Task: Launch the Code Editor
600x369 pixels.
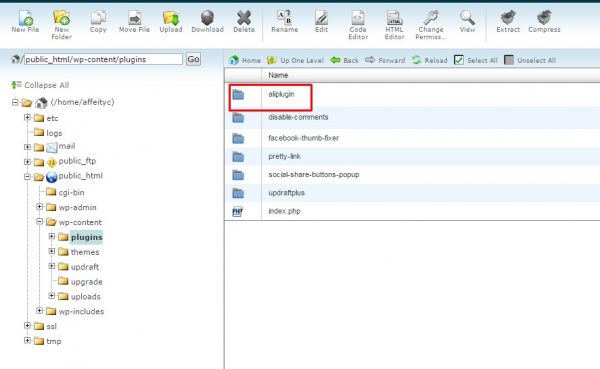Action: 358,25
